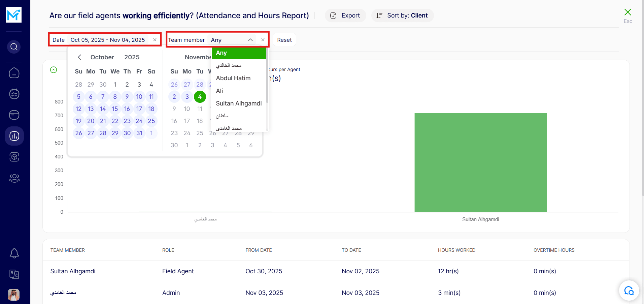The width and height of the screenshot is (644, 304).
Task: Collapse the chart with green circle toggle
Action: [x=54, y=70]
